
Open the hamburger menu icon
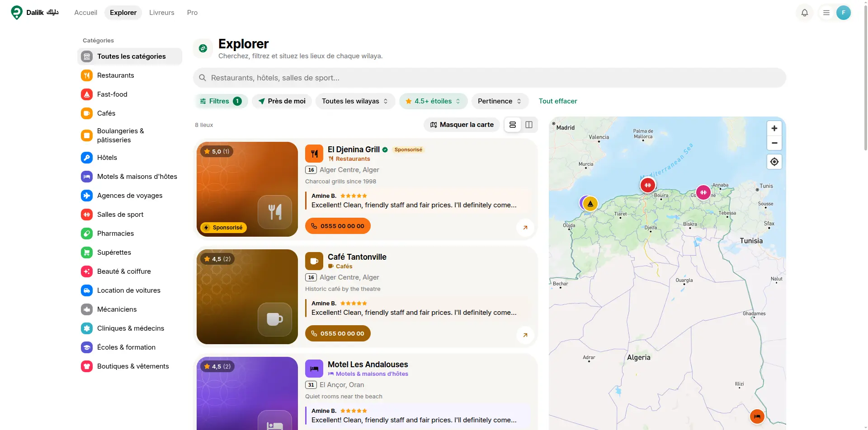826,13
